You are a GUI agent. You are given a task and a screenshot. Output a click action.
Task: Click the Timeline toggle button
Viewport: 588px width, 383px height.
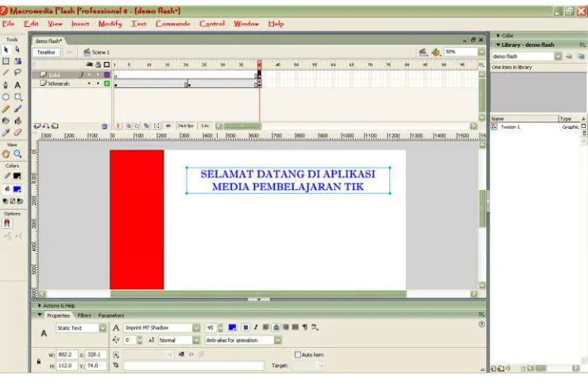tap(46, 52)
